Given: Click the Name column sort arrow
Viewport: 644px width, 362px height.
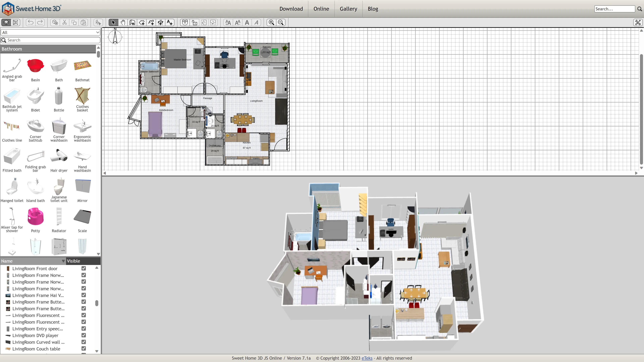Looking at the screenshot, I should (63, 261).
